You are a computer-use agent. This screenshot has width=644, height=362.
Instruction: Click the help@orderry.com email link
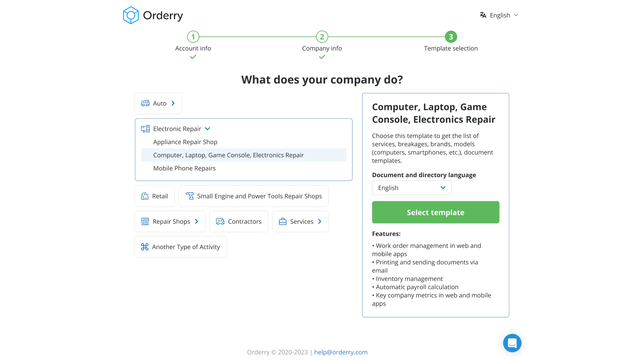coord(341,352)
